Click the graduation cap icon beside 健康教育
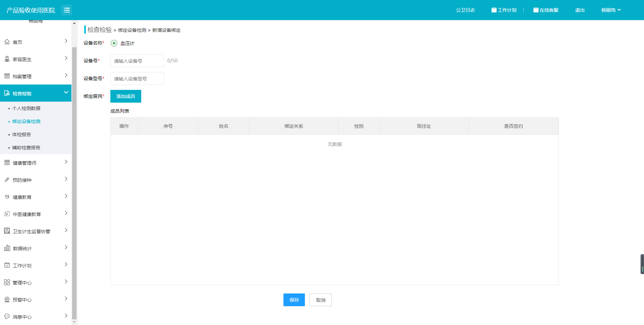Screen dimensions: 644x325 (7, 197)
